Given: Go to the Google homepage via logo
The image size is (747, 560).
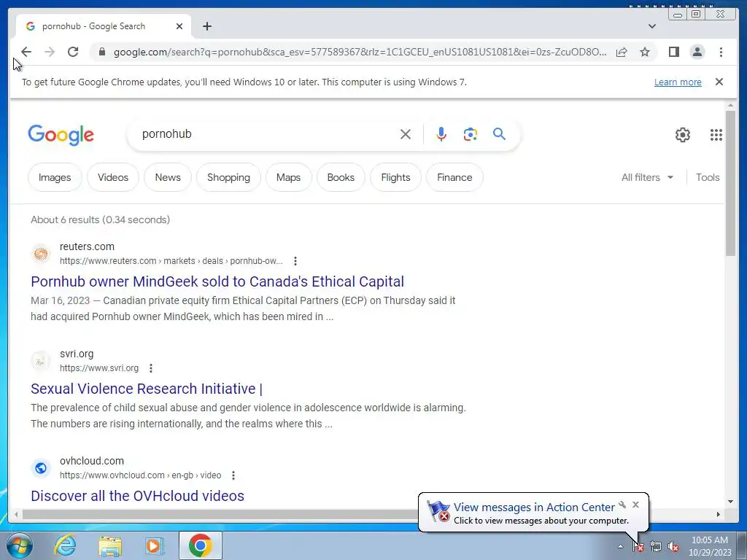Looking at the screenshot, I should click(61, 135).
